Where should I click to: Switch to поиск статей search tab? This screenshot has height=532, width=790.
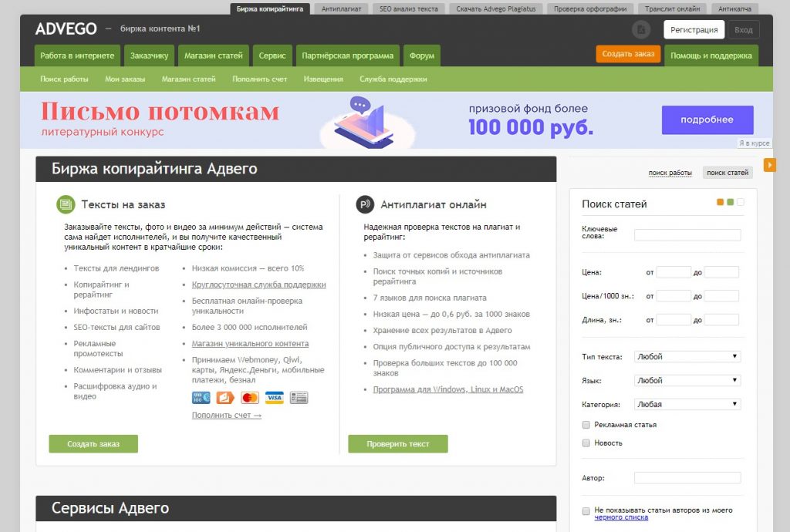pyautogui.click(x=728, y=173)
